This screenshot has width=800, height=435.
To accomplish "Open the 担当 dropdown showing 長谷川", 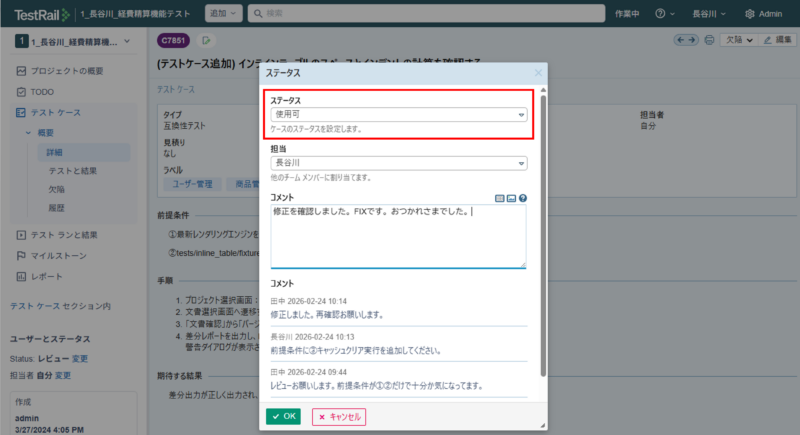I will pyautogui.click(x=398, y=163).
